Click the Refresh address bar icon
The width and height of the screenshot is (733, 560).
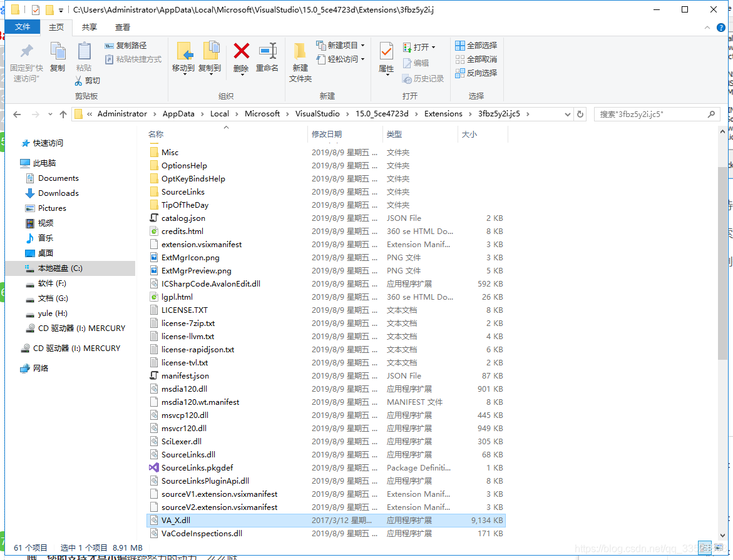580,114
